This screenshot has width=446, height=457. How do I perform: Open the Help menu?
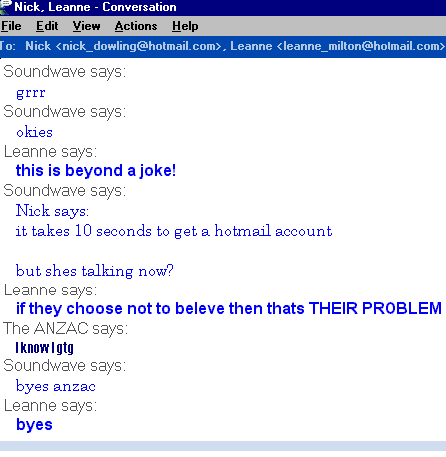[x=185, y=26]
